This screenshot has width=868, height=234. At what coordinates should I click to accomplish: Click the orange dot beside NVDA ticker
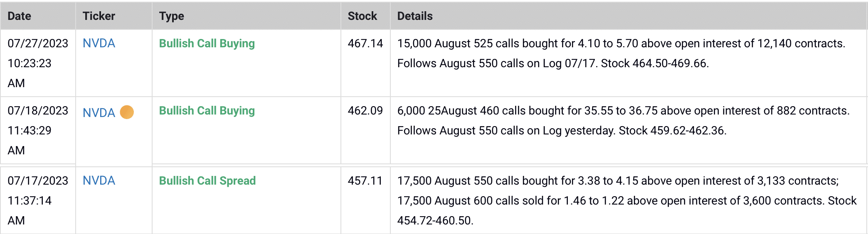click(x=127, y=112)
